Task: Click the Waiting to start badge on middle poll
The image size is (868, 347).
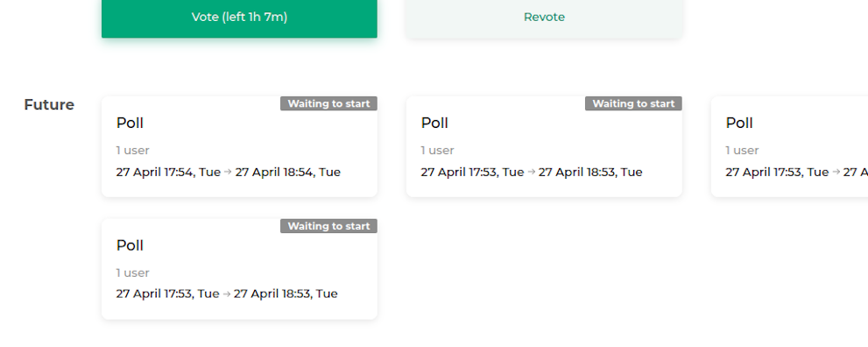Action: click(633, 103)
